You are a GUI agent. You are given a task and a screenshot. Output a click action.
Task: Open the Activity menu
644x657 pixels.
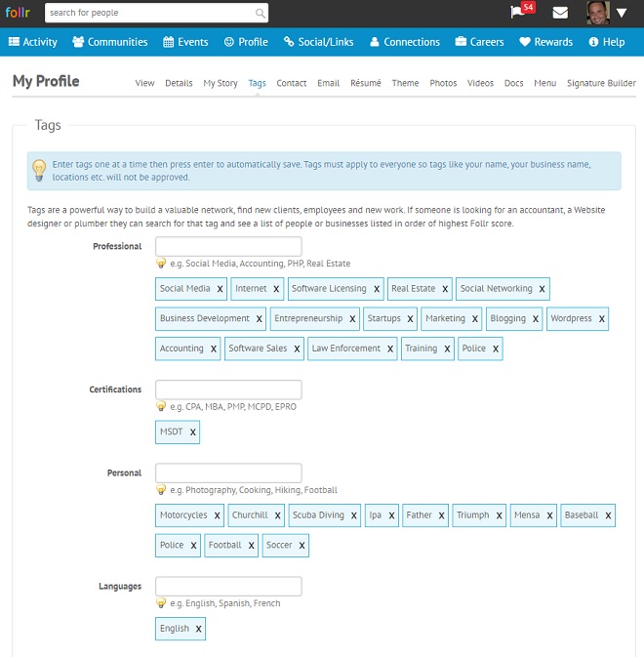32,42
